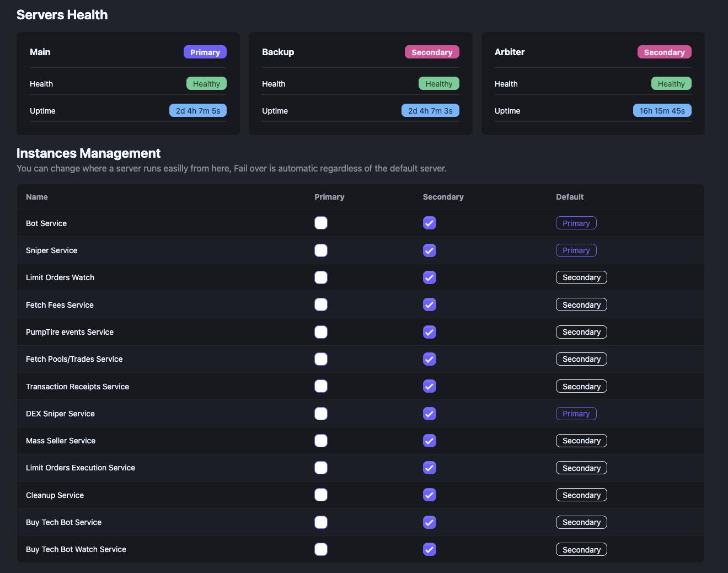The height and width of the screenshot is (573, 728).
Task: Uncheck Secondary for DEX Sniper Service
Action: coord(430,414)
